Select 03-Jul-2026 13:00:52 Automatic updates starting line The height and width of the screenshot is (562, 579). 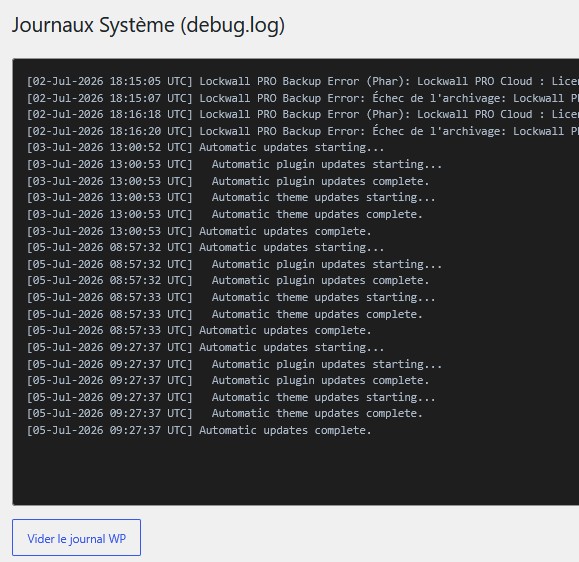(205, 147)
